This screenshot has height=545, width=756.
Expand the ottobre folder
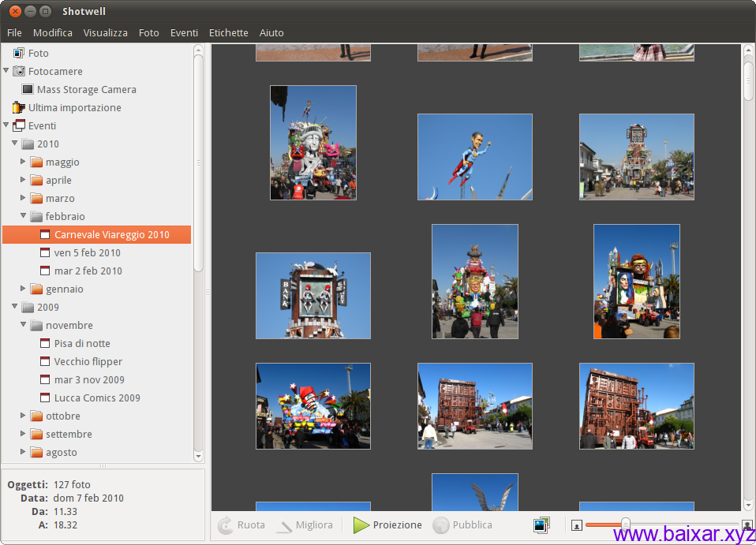tap(24, 416)
